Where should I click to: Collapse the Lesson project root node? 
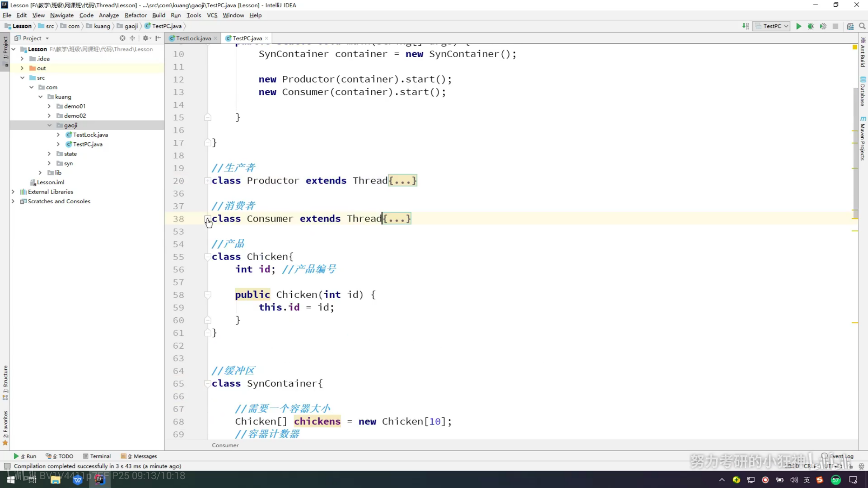point(14,49)
